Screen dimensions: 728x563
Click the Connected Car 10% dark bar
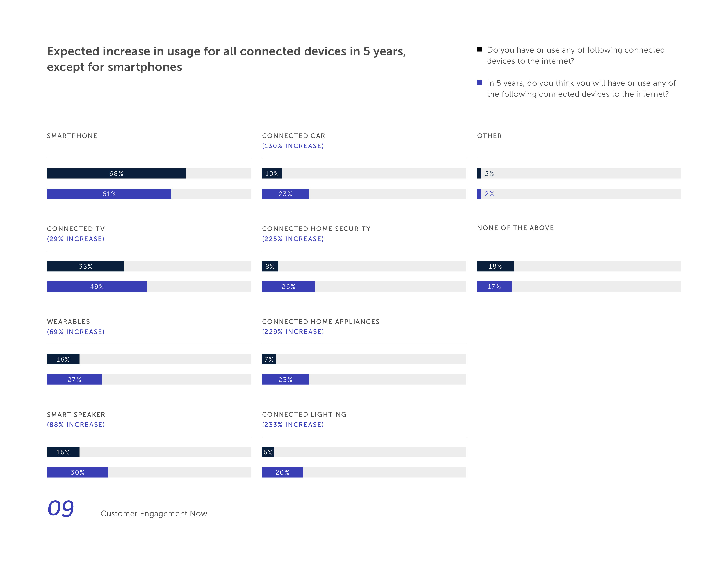click(x=272, y=174)
